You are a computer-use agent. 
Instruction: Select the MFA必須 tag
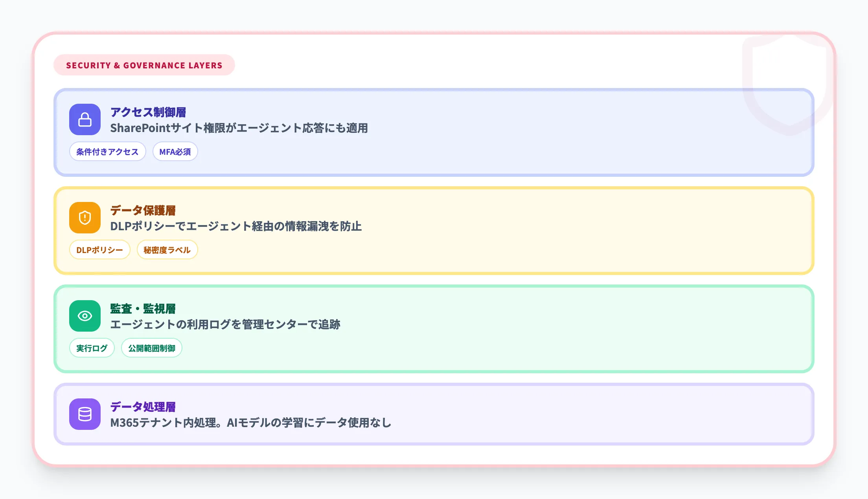[x=175, y=152]
